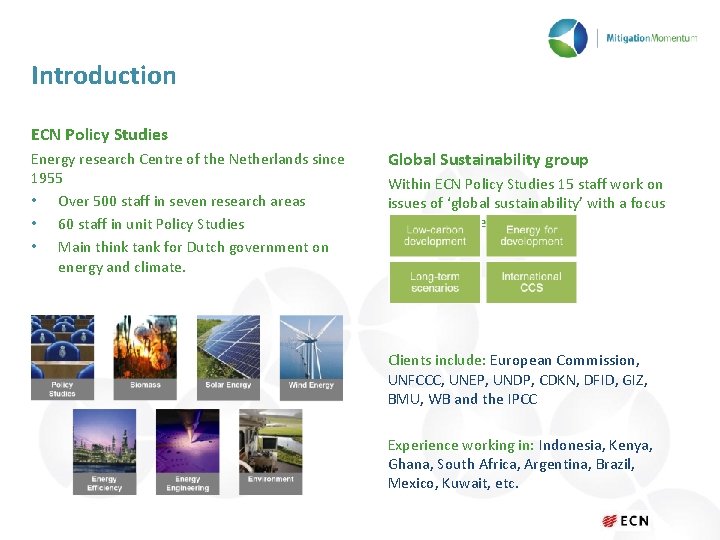Open the Solar Energy panel image

(x=228, y=357)
